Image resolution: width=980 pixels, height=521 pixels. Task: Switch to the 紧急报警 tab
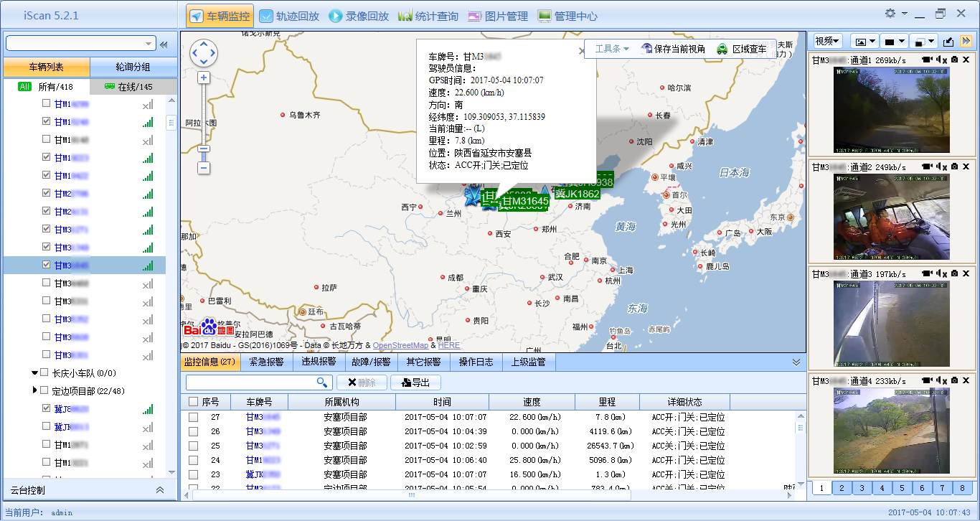266,362
